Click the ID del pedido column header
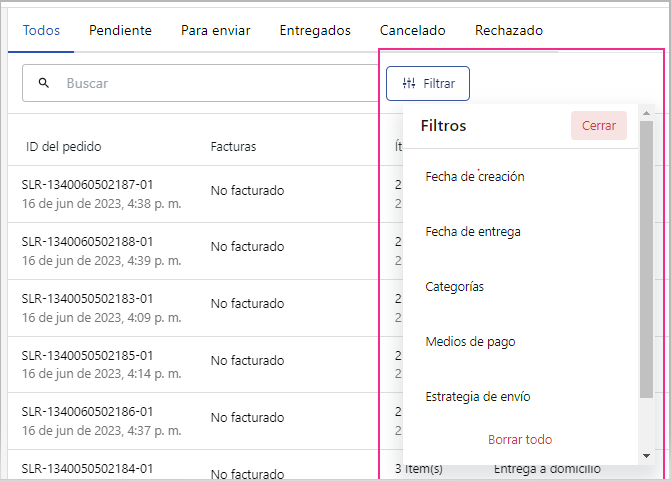The width and height of the screenshot is (671, 481). [x=63, y=147]
